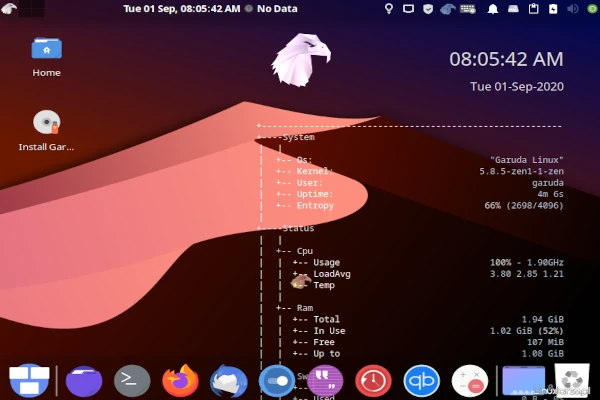Viewport: 600px width, 400px height.
Task: Click the date 'Tue 01-Sep-2020'
Action: 517,87
